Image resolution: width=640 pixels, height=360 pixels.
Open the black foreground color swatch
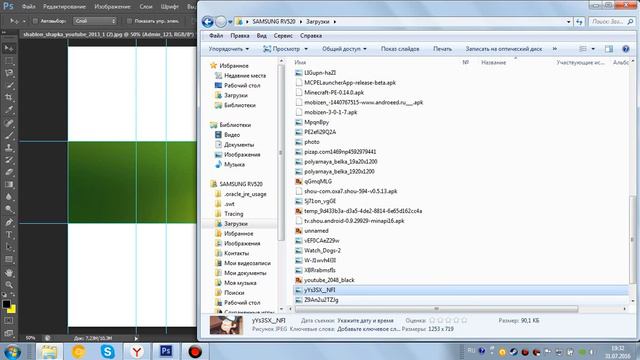point(6,304)
